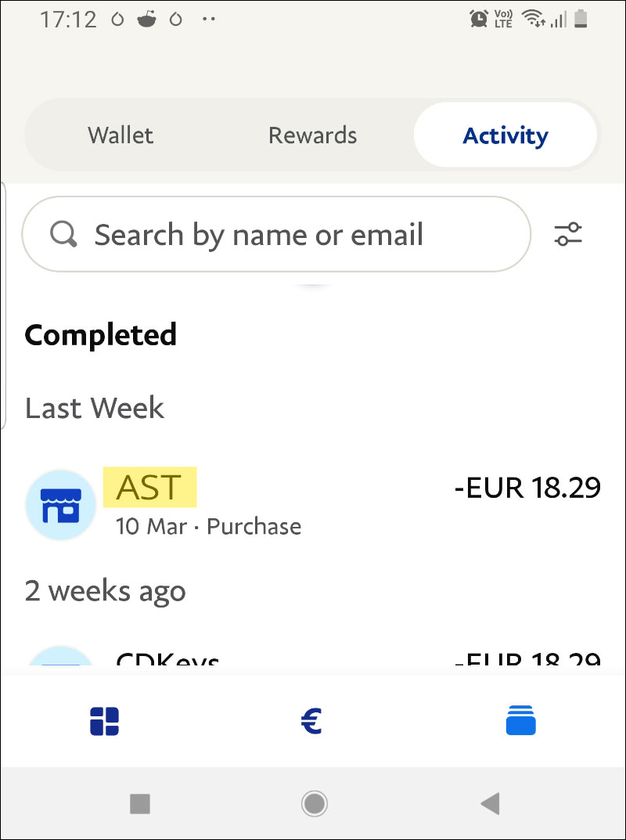Open the Wallet tab
The height and width of the screenshot is (840, 626).
click(x=120, y=135)
